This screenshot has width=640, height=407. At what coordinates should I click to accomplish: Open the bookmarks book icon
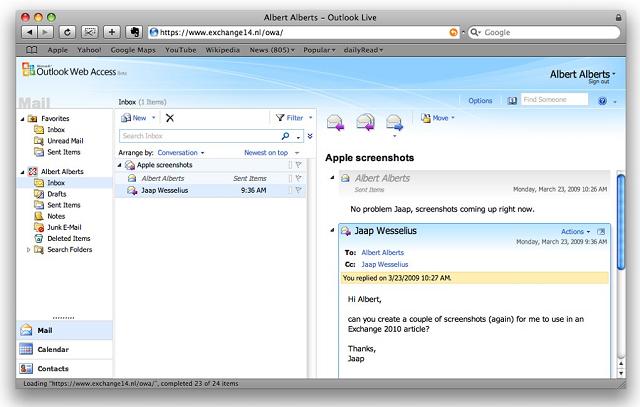[31, 50]
